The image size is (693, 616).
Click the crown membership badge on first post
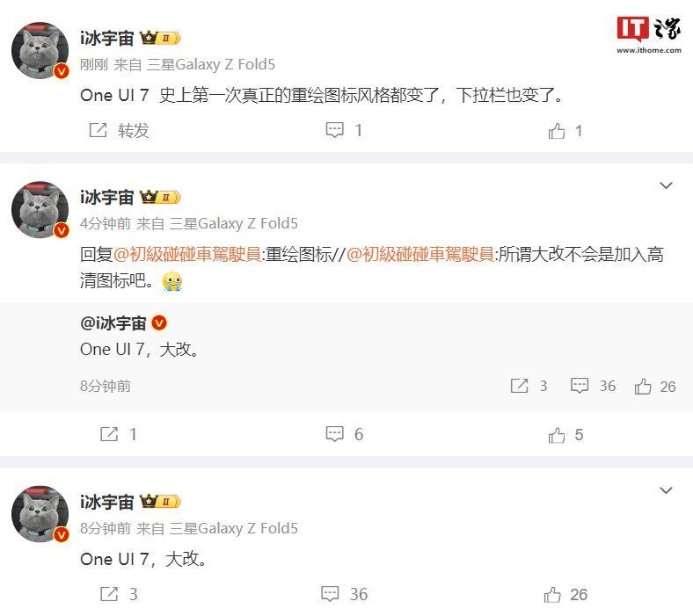click(160, 38)
